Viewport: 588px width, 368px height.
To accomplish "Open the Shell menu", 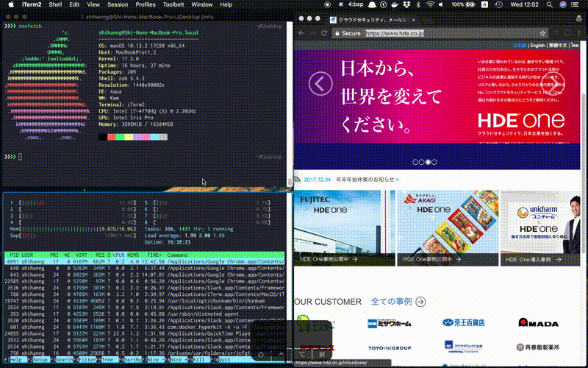I will click(56, 4).
